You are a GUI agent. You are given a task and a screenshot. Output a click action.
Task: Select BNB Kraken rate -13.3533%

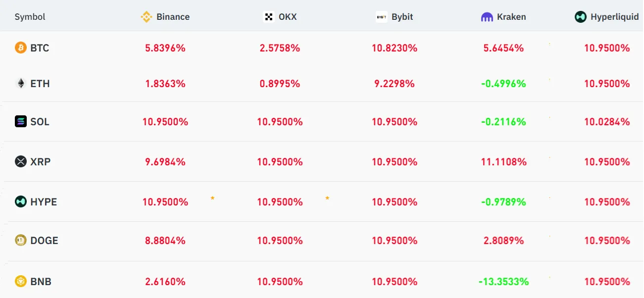tap(503, 282)
